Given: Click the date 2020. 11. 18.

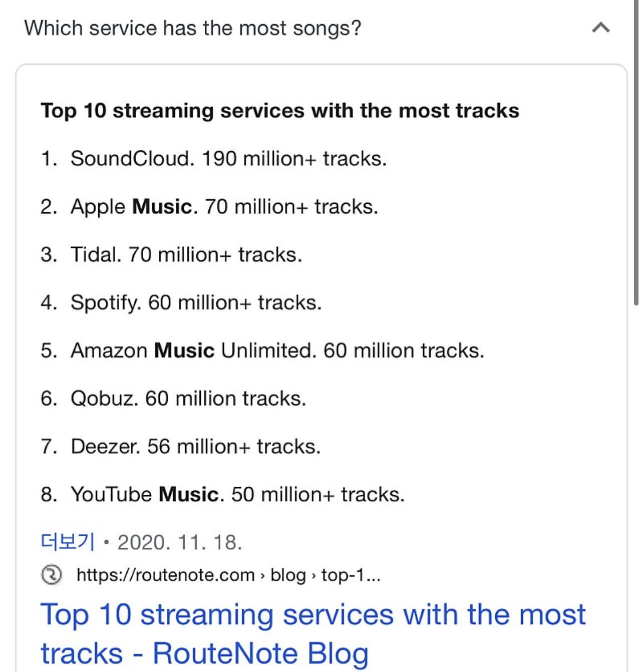Looking at the screenshot, I should pos(180,542).
